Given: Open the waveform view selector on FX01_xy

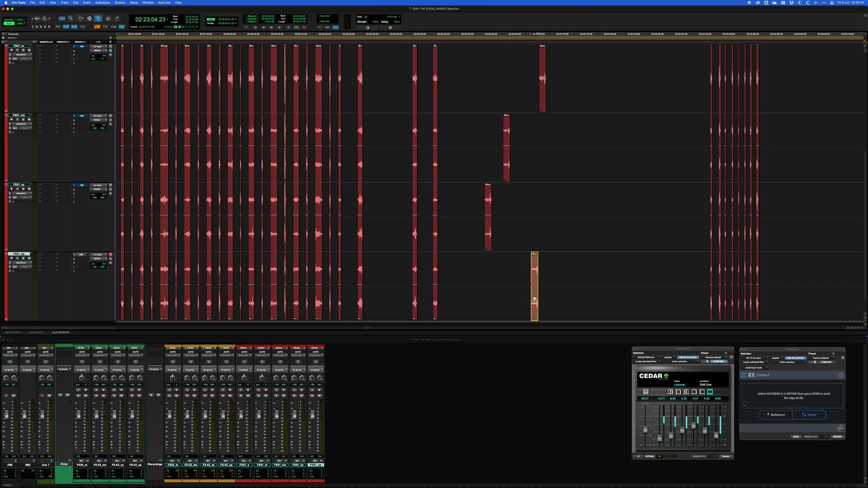Looking at the screenshot, I should [x=21, y=193].
